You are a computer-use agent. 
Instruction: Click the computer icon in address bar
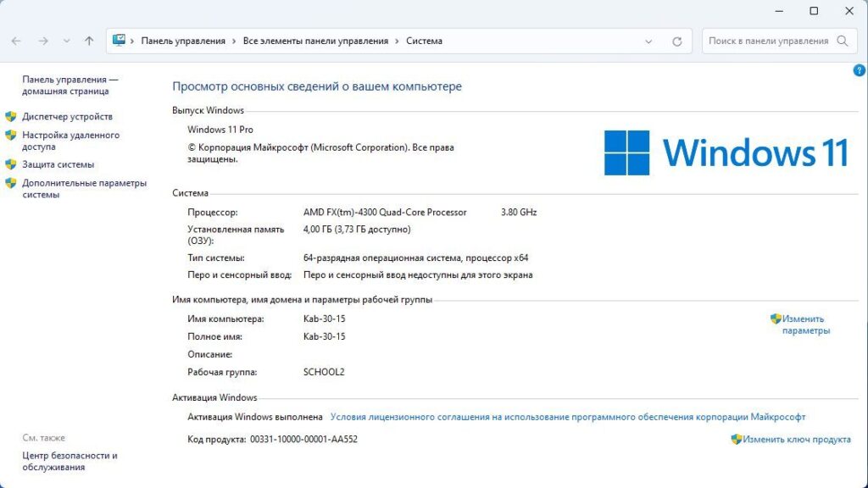120,41
